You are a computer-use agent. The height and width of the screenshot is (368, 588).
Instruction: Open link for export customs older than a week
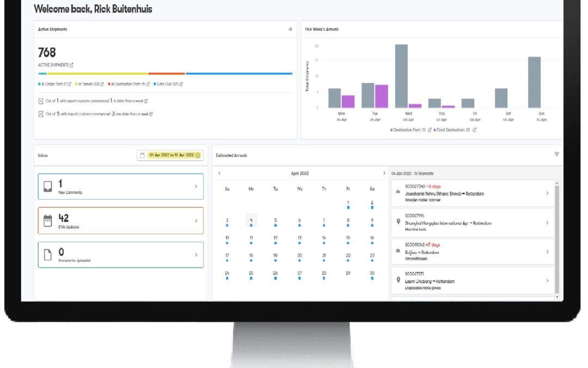pos(146,101)
